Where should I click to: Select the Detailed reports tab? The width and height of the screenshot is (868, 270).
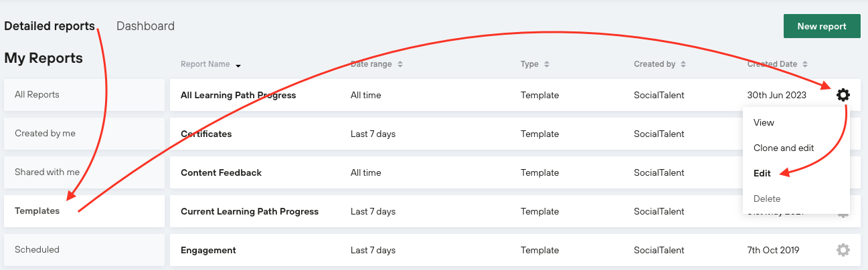[x=50, y=26]
